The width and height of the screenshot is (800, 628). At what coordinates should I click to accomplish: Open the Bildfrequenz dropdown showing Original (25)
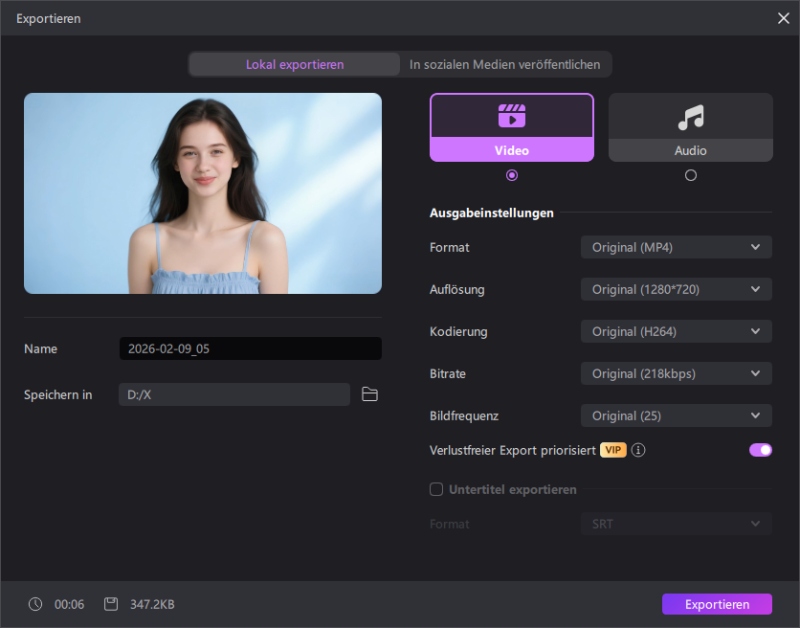click(676, 415)
